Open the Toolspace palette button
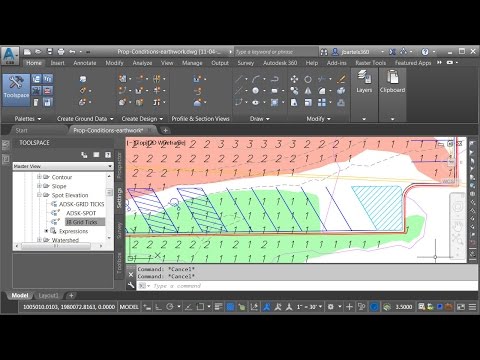 pyautogui.click(x=16, y=90)
